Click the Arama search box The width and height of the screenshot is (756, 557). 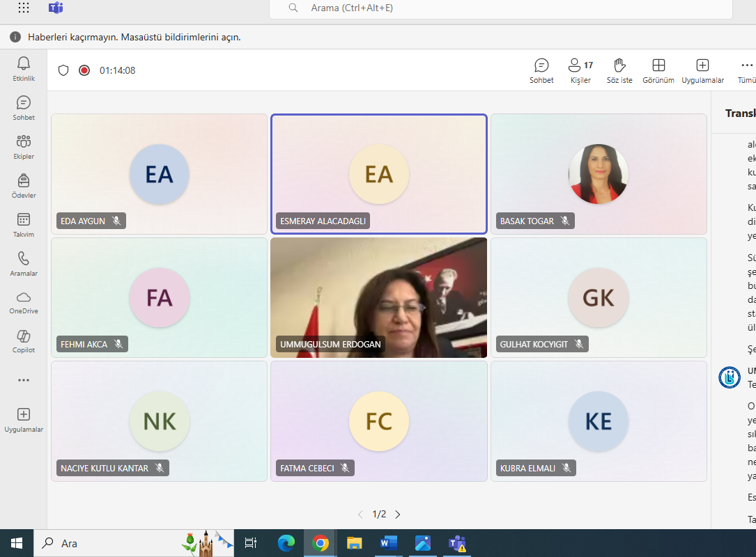[500, 8]
